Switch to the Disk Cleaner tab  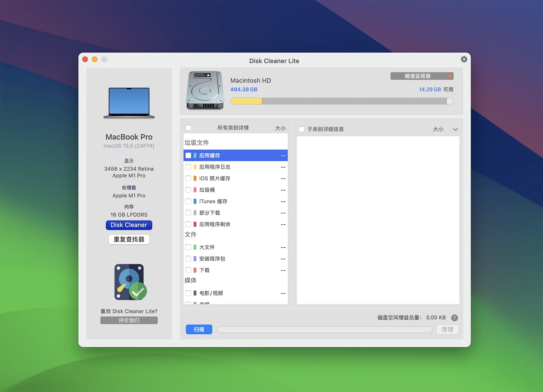tap(129, 225)
